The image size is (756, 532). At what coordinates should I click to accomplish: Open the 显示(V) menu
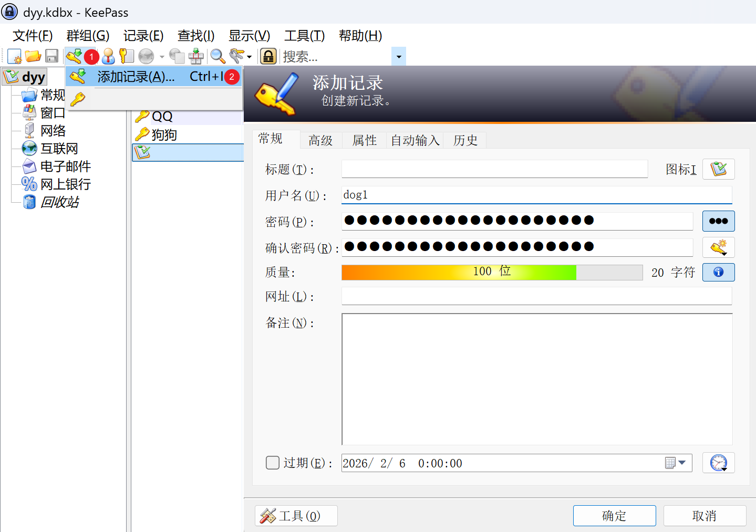[x=249, y=36]
